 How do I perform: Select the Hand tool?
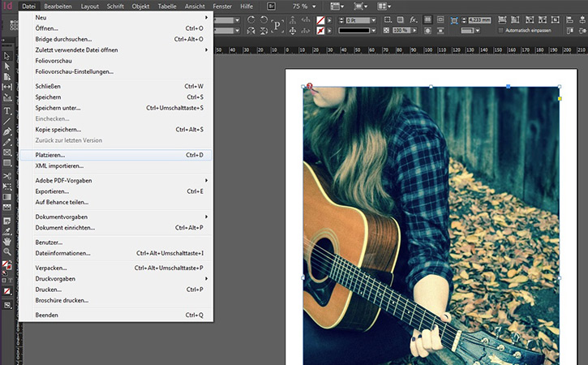tap(6, 242)
